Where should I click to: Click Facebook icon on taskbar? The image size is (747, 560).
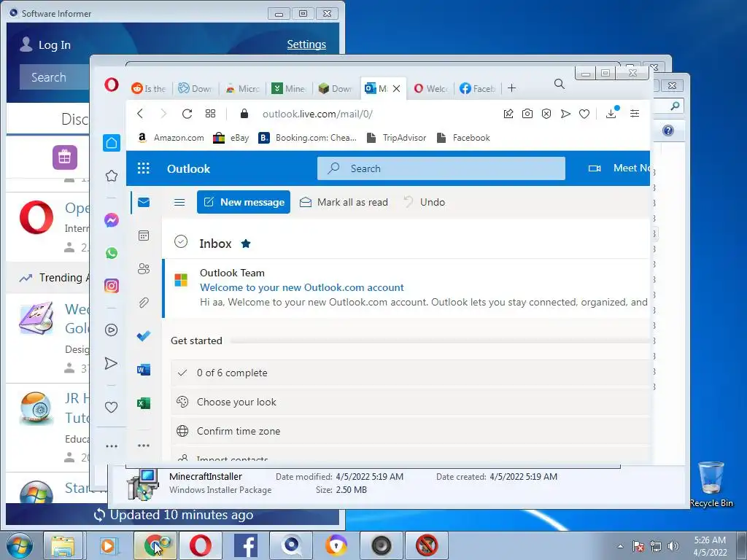[x=246, y=545]
